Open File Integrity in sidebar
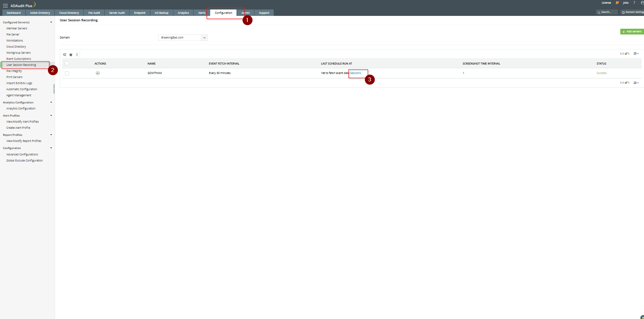 tap(14, 71)
